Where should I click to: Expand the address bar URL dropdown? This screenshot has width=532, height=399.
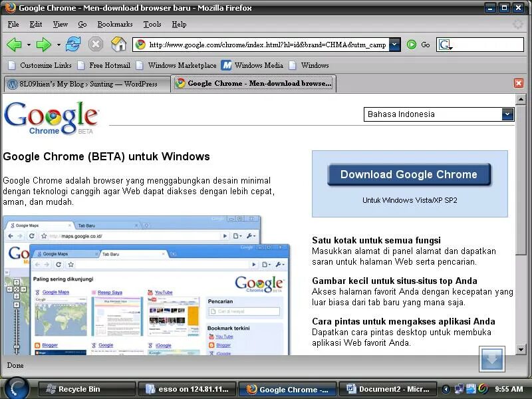coord(394,45)
